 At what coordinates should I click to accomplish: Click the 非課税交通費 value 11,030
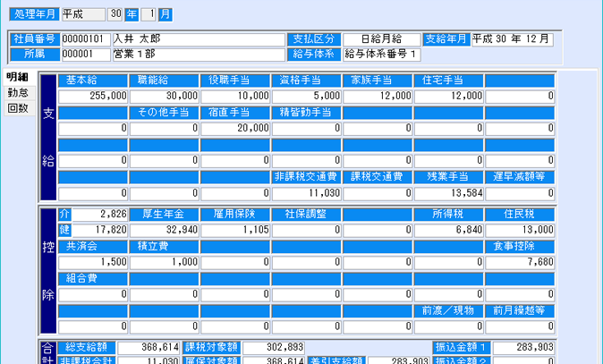coord(306,192)
